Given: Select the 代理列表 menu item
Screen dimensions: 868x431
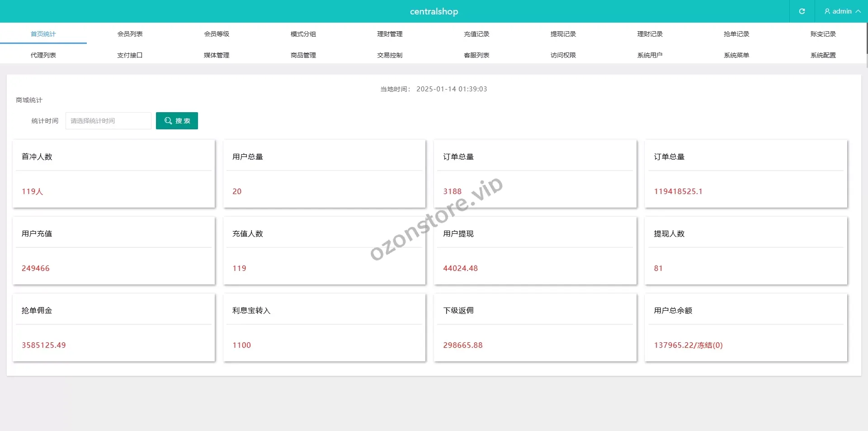Looking at the screenshot, I should (x=43, y=55).
